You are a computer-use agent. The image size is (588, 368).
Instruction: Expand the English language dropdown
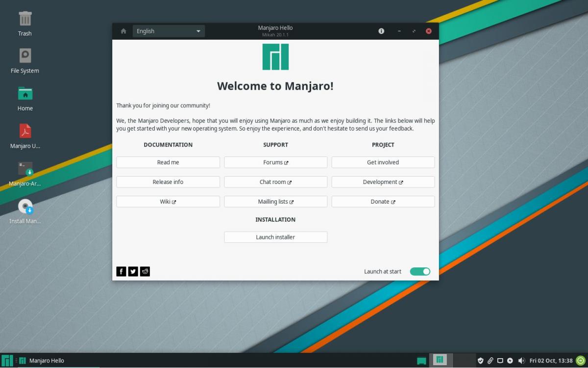pos(169,31)
